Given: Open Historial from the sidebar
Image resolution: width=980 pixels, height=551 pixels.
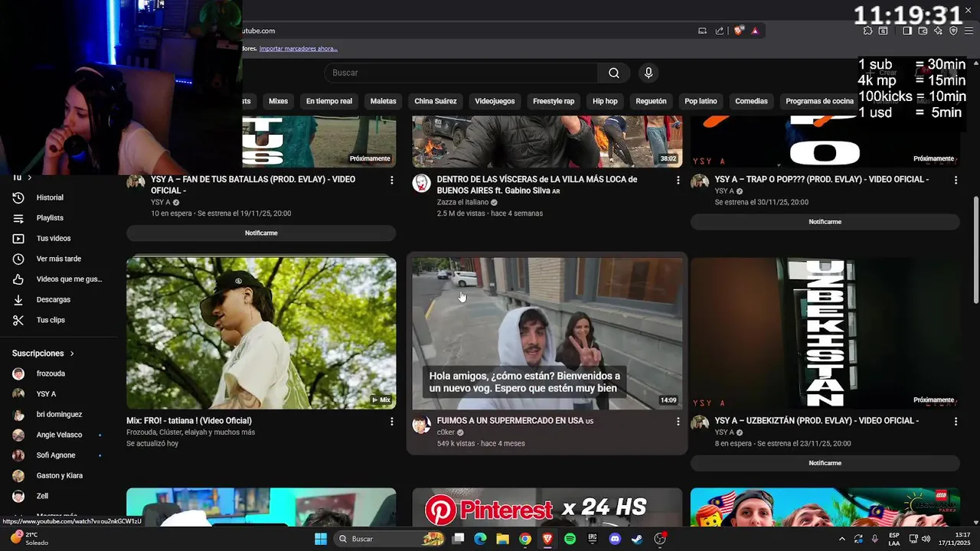Looking at the screenshot, I should point(50,197).
